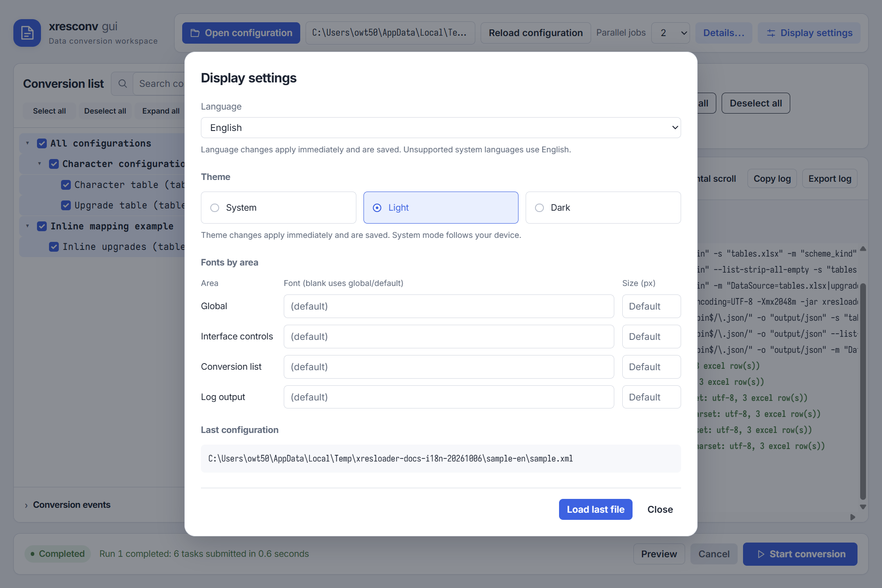The width and height of the screenshot is (882, 588).
Task: Click the Completed status badge
Action: click(57, 554)
